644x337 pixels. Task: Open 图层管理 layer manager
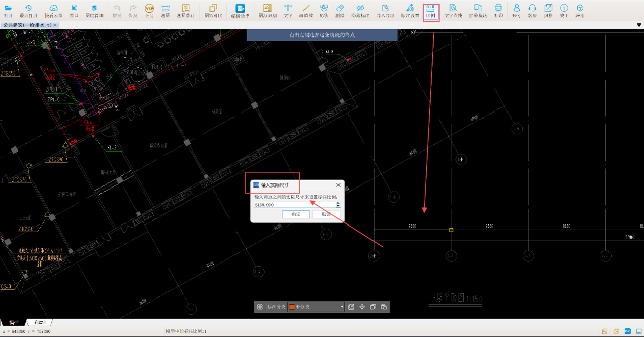pyautogui.click(x=94, y=11)
